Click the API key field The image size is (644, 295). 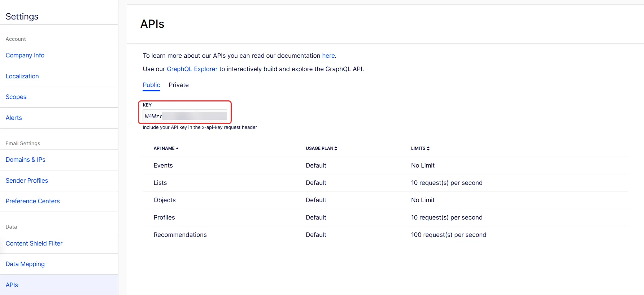point(185,116)
